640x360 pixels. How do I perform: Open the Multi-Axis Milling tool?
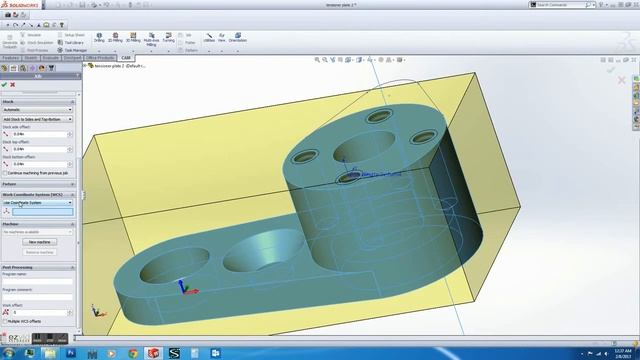pyautogui.click(x=151, y=39)
